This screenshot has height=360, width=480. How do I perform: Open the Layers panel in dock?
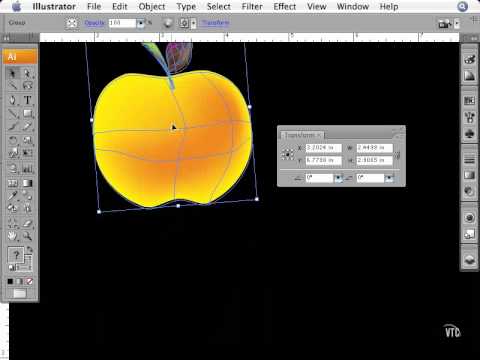coord(469,260)
